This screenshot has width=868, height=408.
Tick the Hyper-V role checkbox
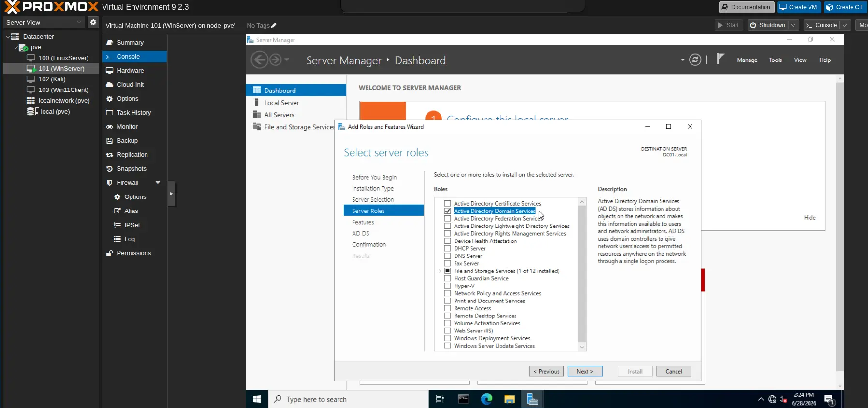point(448,286)
